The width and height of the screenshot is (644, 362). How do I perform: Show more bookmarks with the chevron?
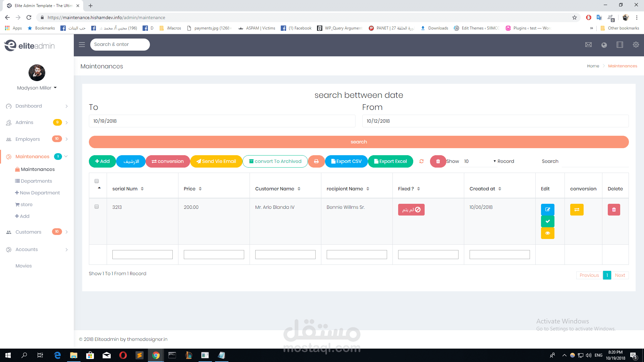click(591, 28)
